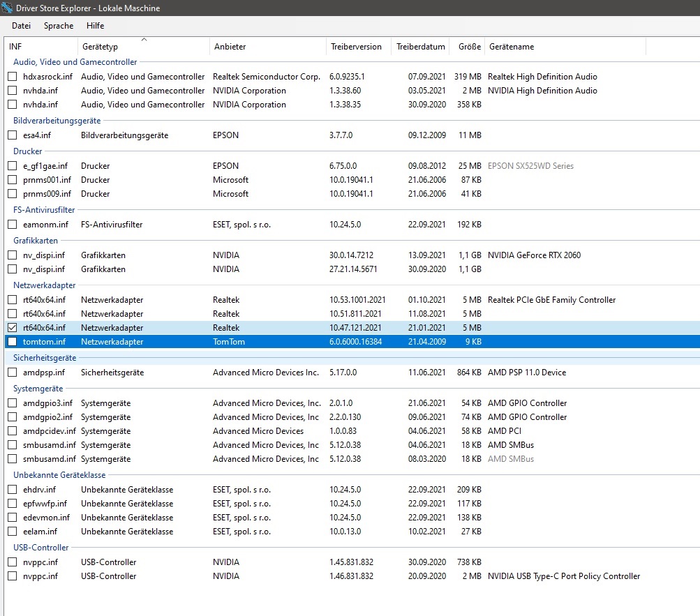
Task: Check the prnms009.inf checkbox
Action: click(13, 194)
